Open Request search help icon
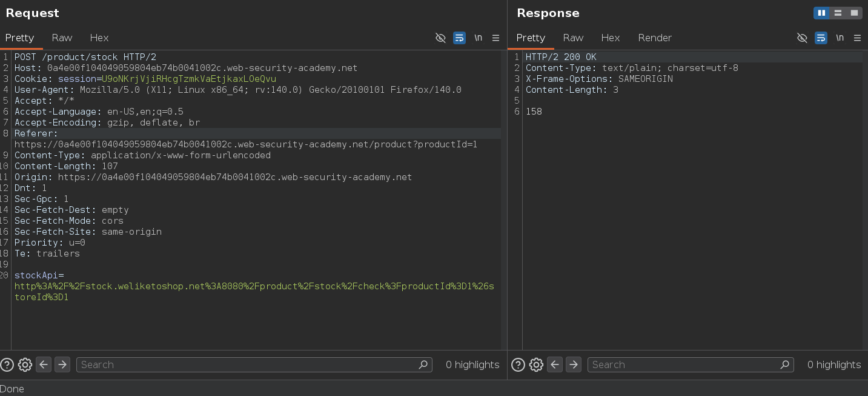This screenshot has width=868, height=396. (7, 364)
